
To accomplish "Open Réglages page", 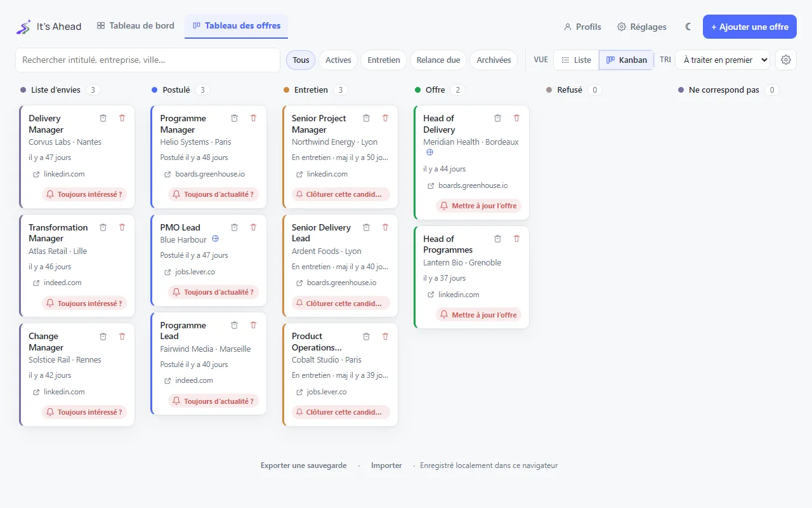I will (x=642, y=27).
